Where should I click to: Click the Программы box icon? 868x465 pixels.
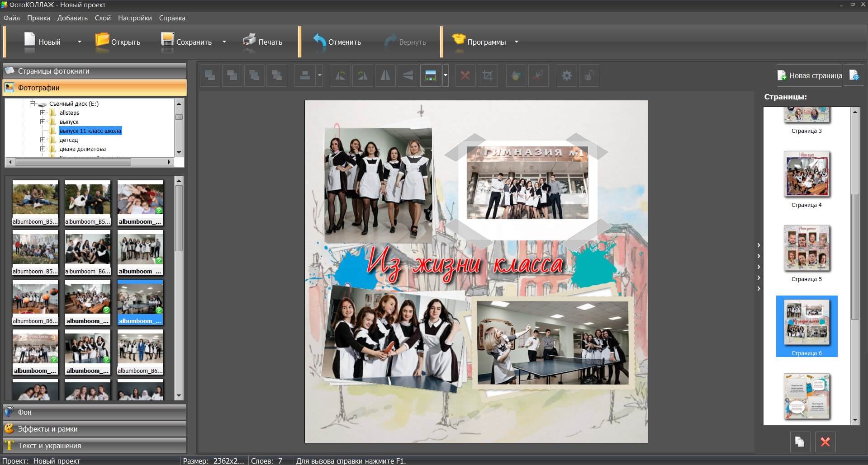click(459, 40)
